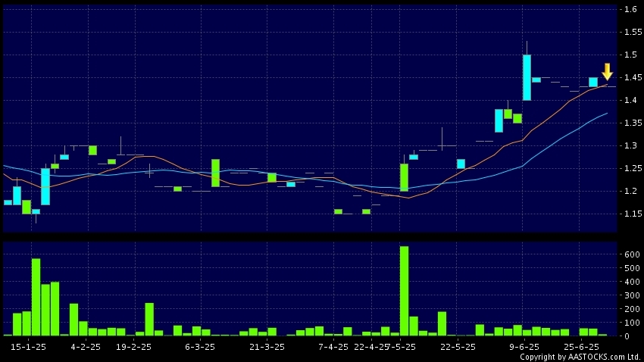The width and height of the screenshot is (644, 362).
Task: Click the 1.55 price axis label
Action: (633, 32)
